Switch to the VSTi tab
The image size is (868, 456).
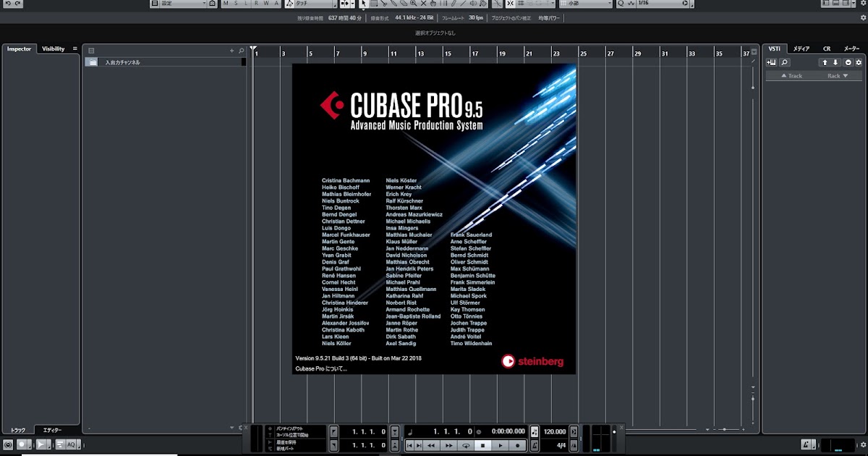click(774, 48)
